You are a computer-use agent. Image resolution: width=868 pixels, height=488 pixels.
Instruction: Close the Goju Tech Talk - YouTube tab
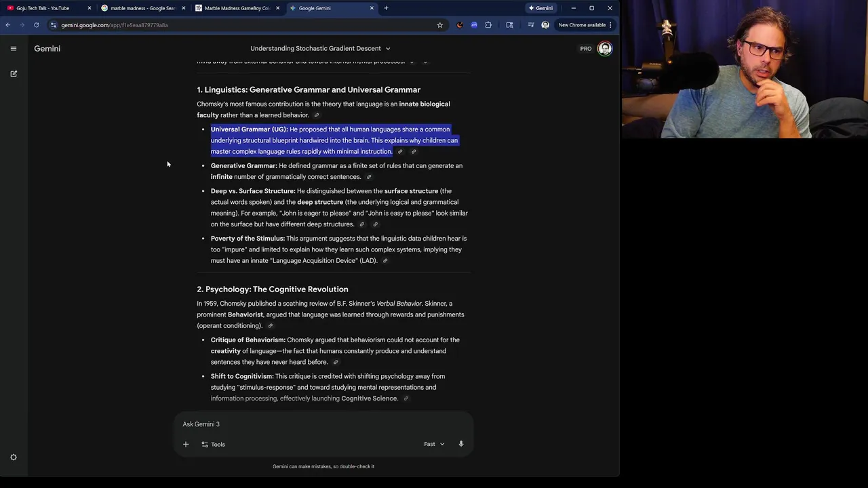(x=90, y=8)
